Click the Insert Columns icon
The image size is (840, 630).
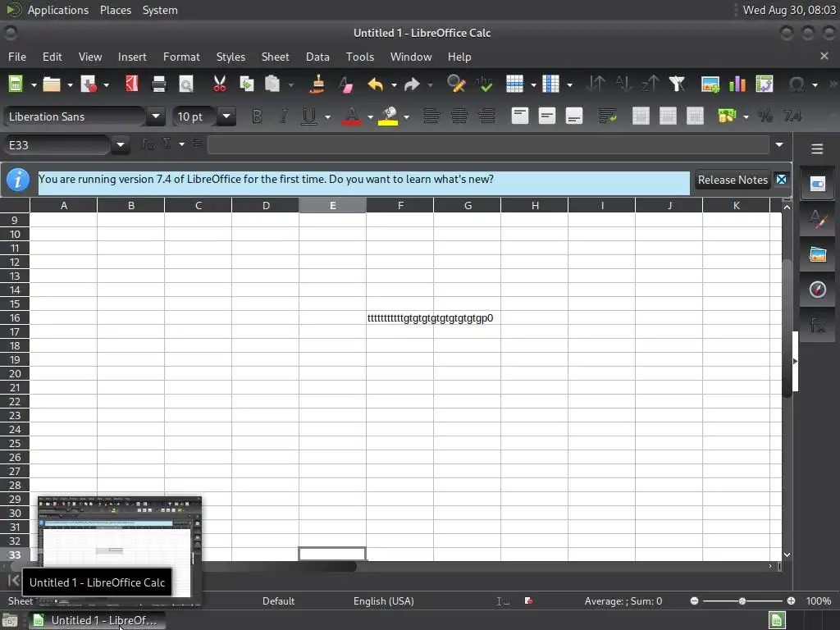click(550, 84)
